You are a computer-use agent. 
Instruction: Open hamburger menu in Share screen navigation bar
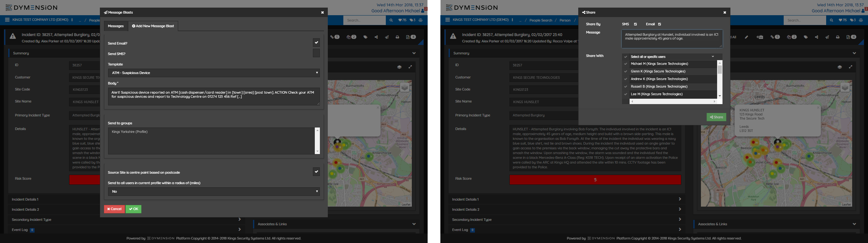[448, 20]
